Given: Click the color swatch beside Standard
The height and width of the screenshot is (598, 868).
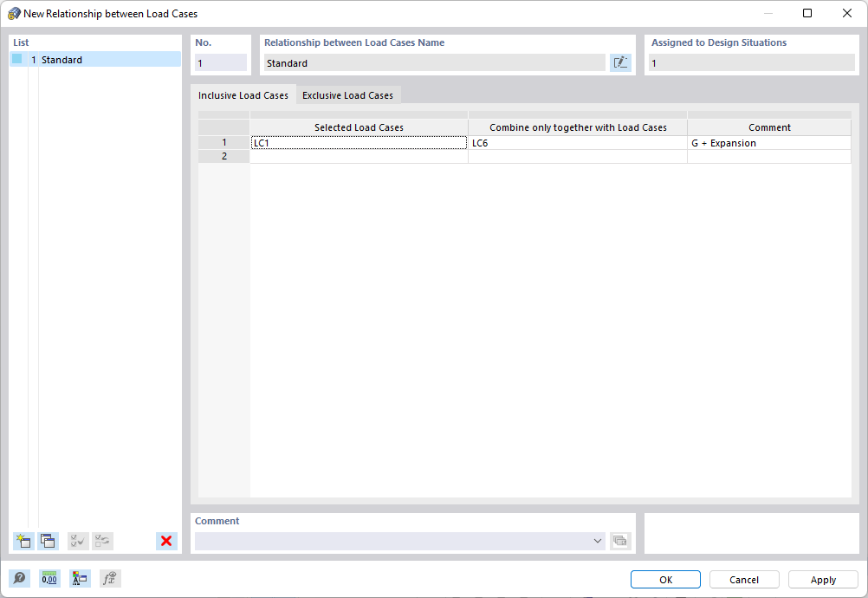Looking at the screenshot, I should click(x=16, y=59).
